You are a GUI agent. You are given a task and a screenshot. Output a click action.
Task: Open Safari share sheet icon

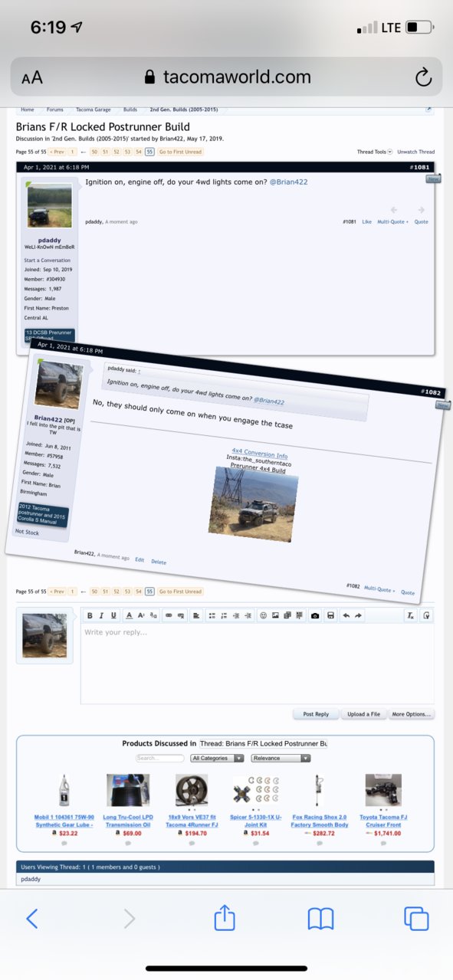coord(225,918)
